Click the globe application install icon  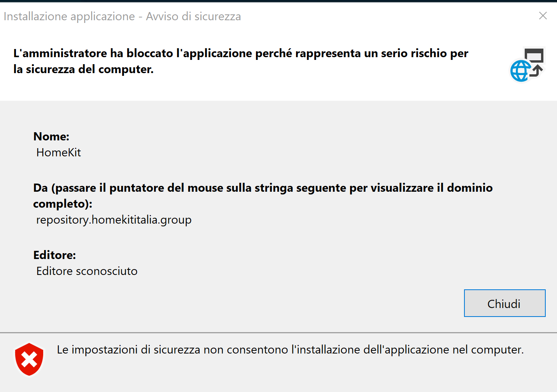520,71
